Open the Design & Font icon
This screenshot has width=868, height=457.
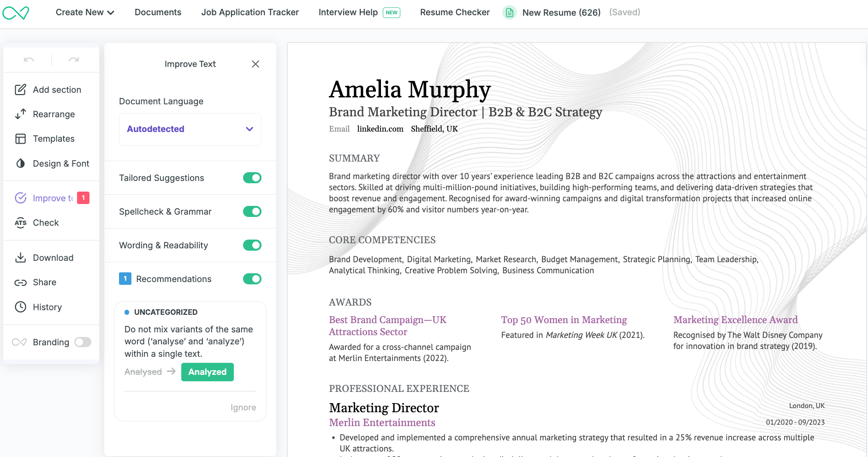tap(20, 163)
